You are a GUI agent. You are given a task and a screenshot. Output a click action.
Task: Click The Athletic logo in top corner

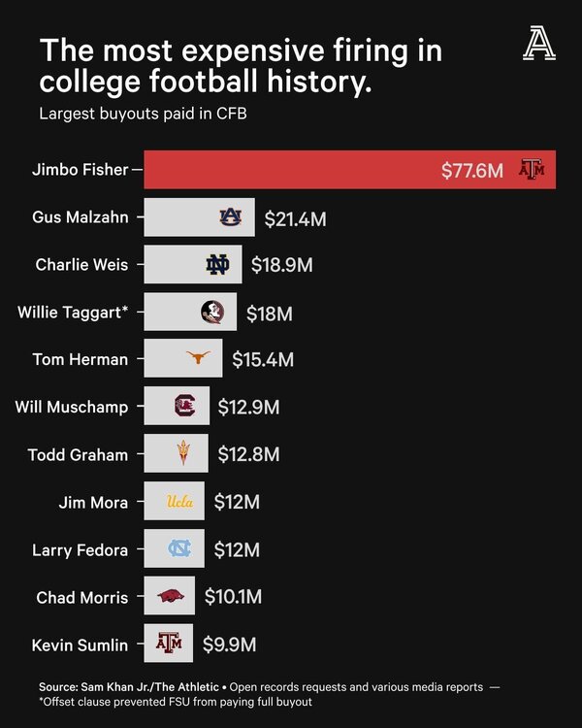pyautogui.click(x=538, y=44)
